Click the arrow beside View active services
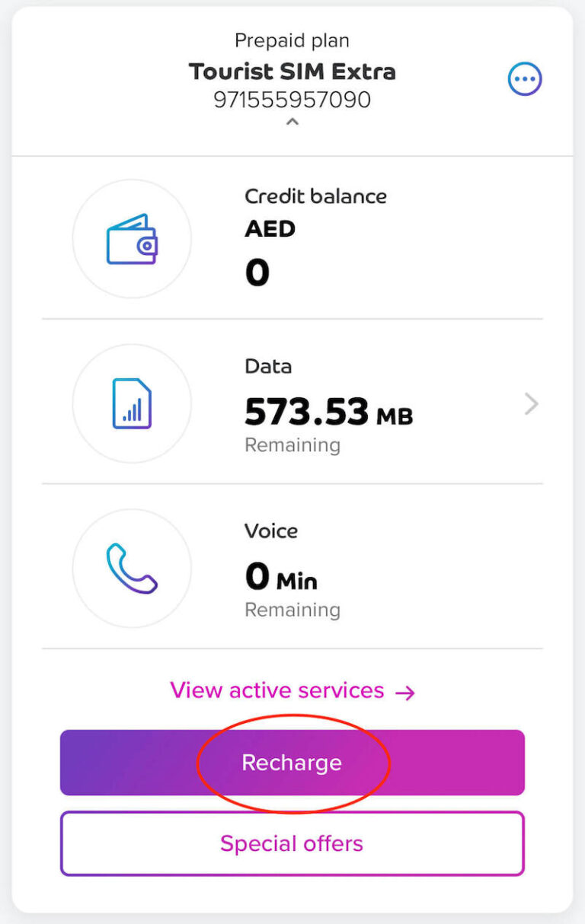This screenshot has width=585, height=924. pyautogui.click(x=405, y=692)
